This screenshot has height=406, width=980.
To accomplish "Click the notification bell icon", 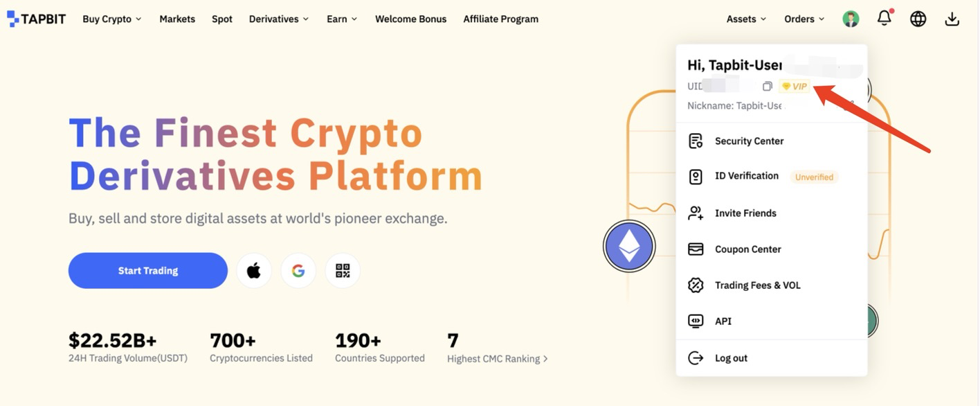I will pyautogui.click(x=884, y=19).
